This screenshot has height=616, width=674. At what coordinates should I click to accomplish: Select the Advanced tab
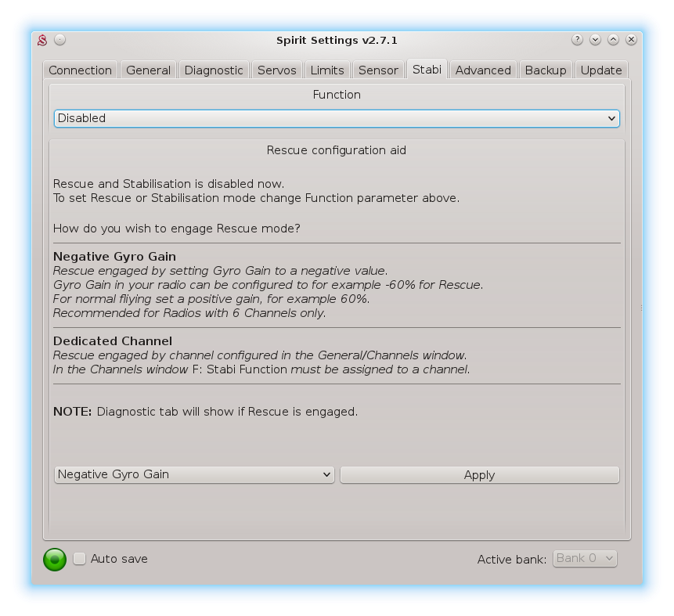tap(483, 70)
